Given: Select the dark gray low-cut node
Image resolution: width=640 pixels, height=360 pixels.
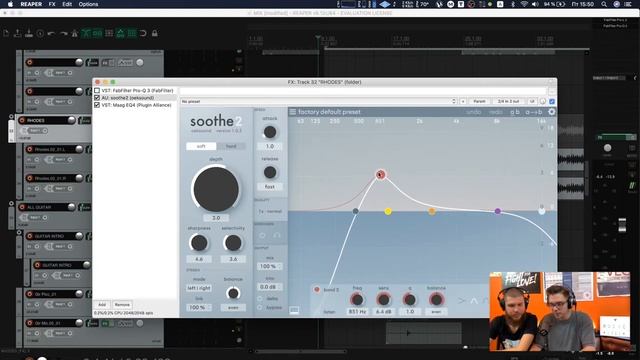Looking at the screenshot, I should (356, 211).
